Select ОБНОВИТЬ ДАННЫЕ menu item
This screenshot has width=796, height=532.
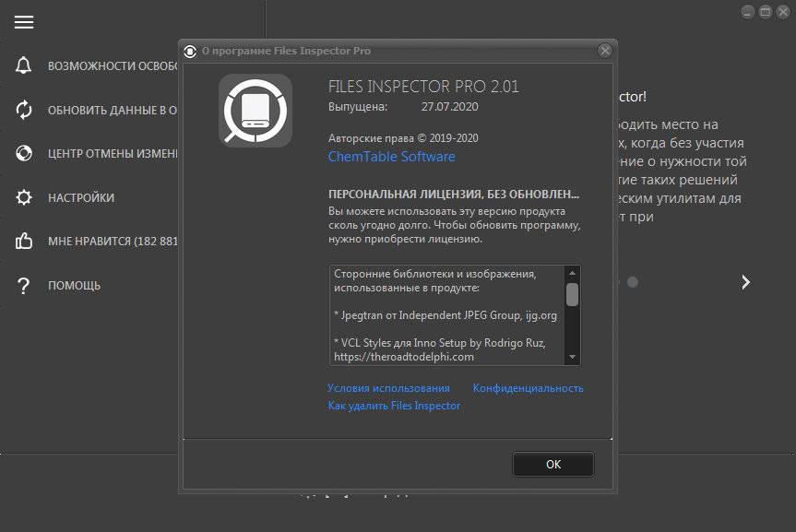pos(113,110)
